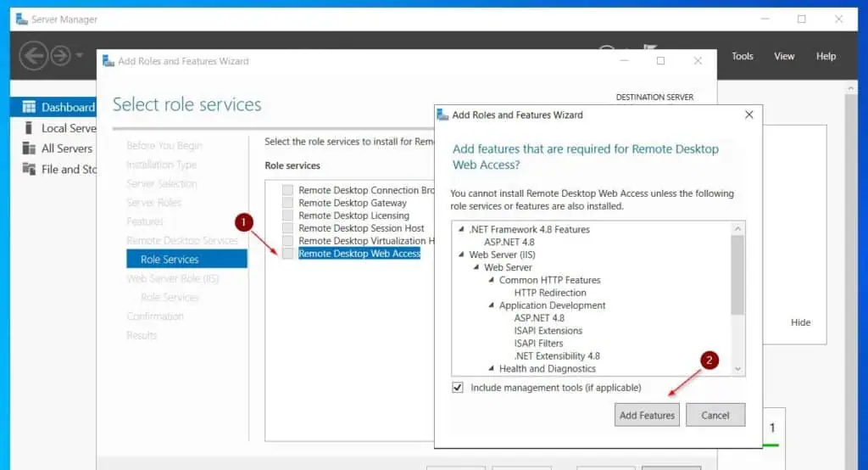868x470 pixels.
Task: Open the navigation history dropdown arrow
Action: point(79,55)
